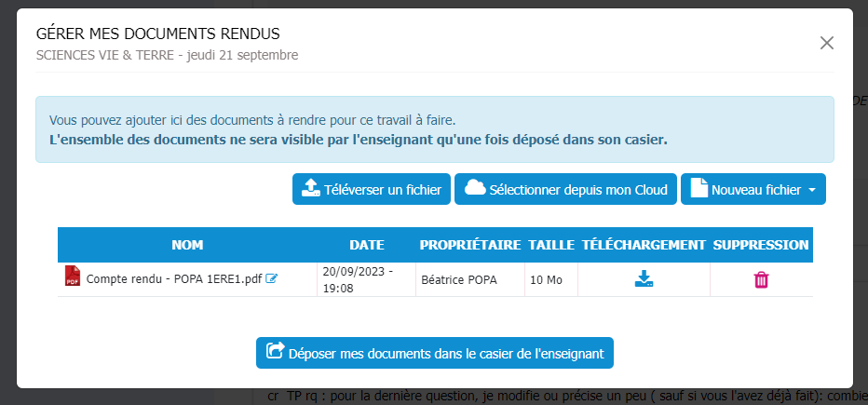The image size is (868, 405).
Task: Click the NOM column header
Action: [x=187, y=245]
